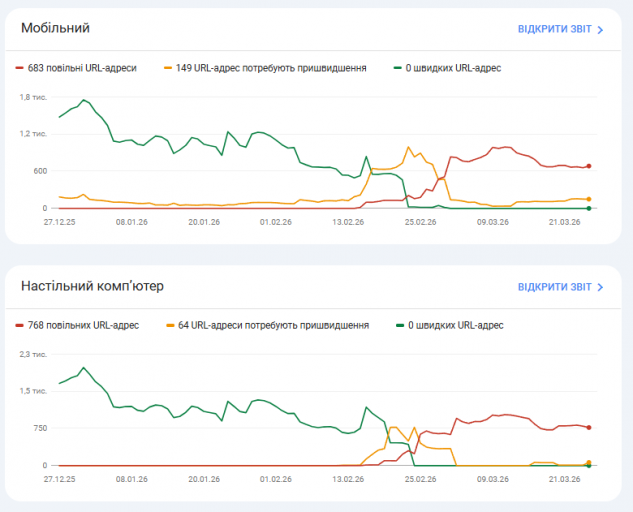Viewport: 633px width, 512px height.
Task: Click the "Мобільний" card heading
Action: point(56,28)
